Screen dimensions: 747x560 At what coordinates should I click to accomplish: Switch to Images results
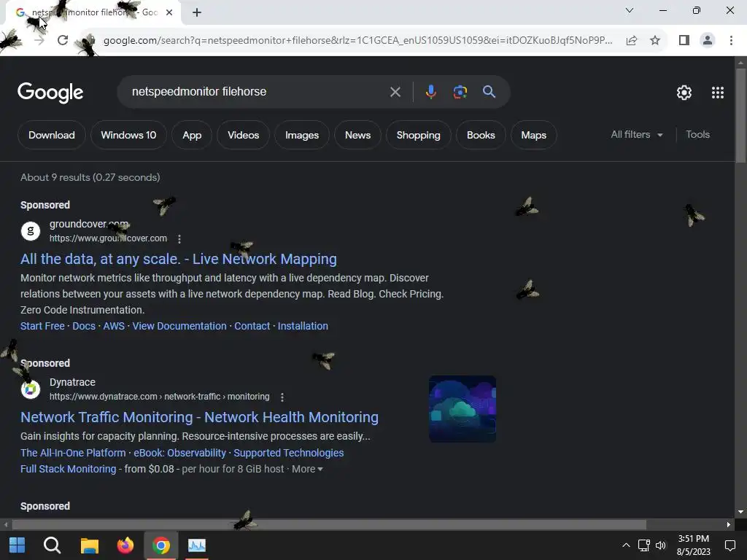pyautogui.click(x=302, y=135)
